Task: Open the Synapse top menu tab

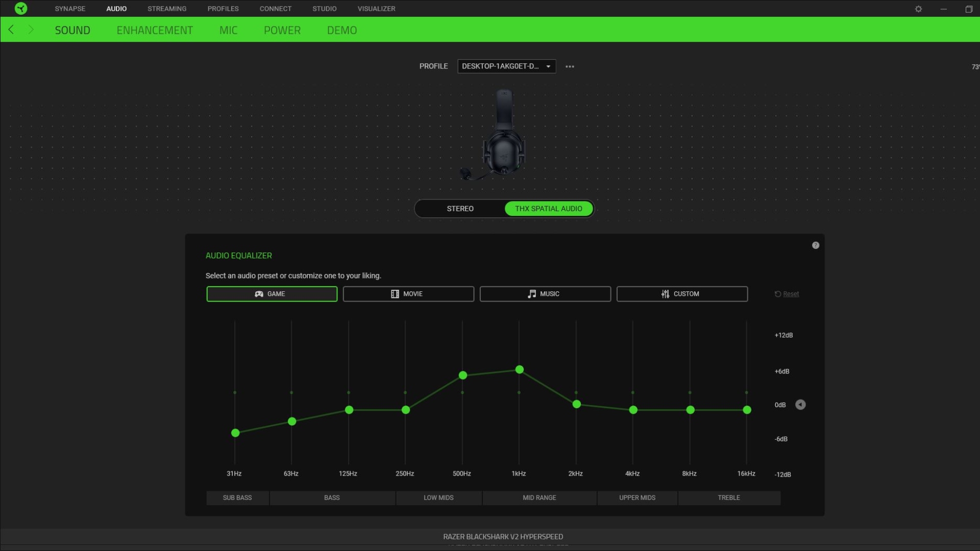Action: tap(70, 9)
